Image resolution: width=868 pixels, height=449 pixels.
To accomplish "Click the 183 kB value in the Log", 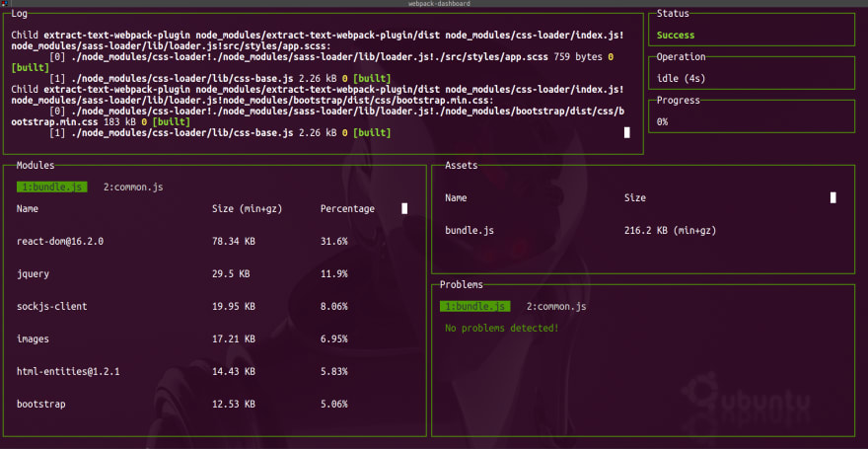I will click(119, 121).
